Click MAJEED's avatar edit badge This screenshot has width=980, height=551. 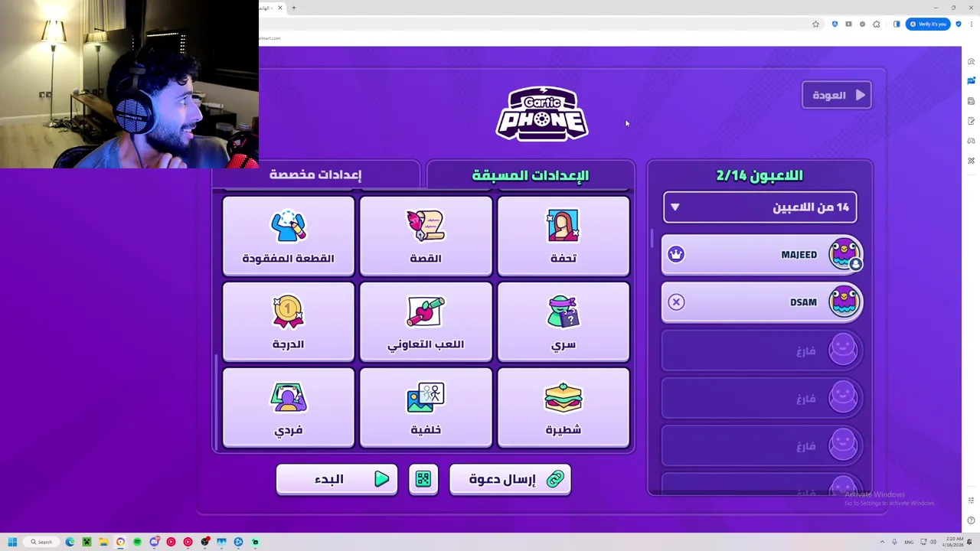point(855,264)
